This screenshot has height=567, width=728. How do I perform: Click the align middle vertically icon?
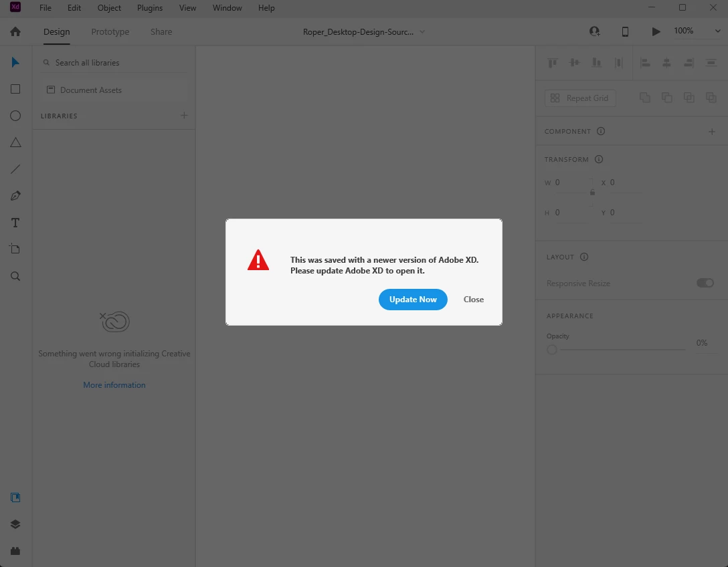point(574,62)
